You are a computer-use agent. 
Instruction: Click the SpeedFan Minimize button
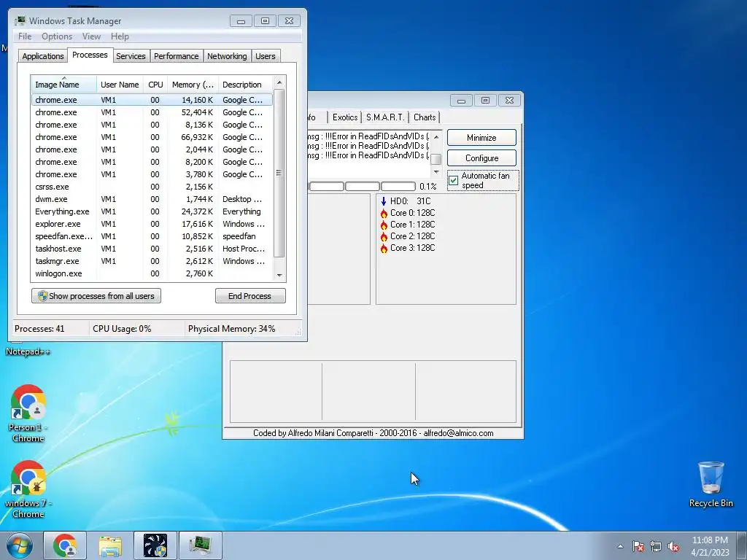[481, 138]
